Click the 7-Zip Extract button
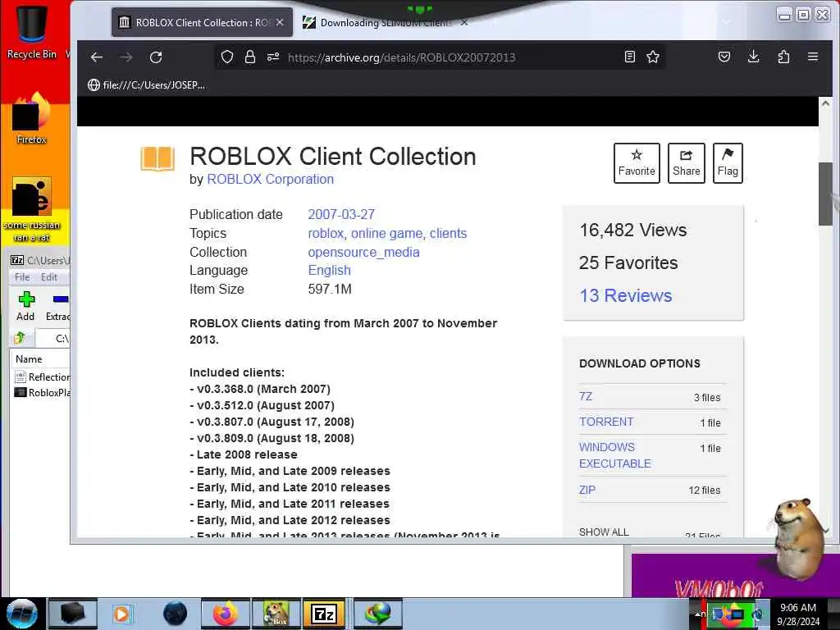 point(58,307)
